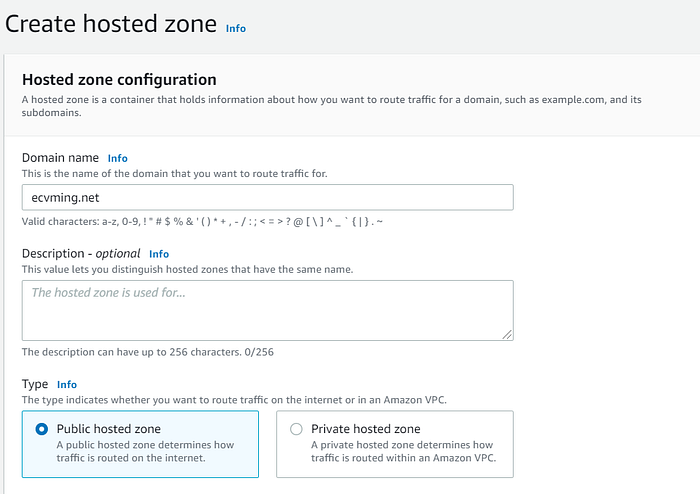Show Info for the Type section
The width and height of the screenshot is (700, 494).
click(x=67, y=384)
